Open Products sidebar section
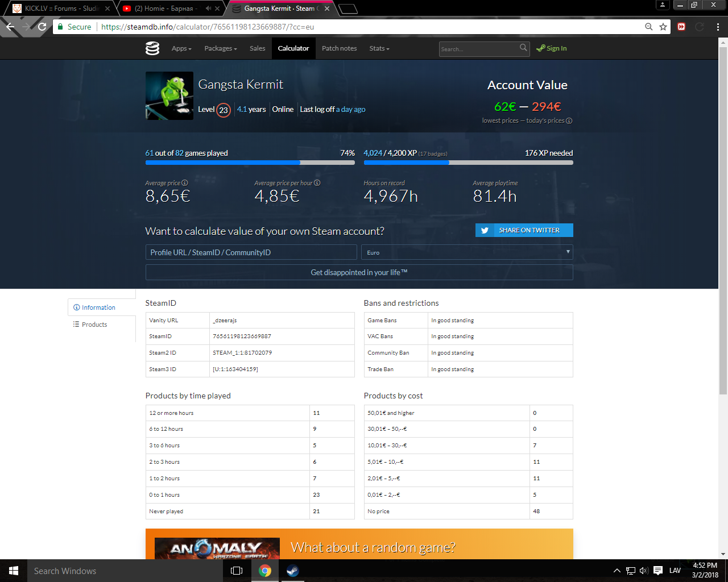The height and width of the screenshot is (582, 728). pyautogui.click(x=102, y=325)
